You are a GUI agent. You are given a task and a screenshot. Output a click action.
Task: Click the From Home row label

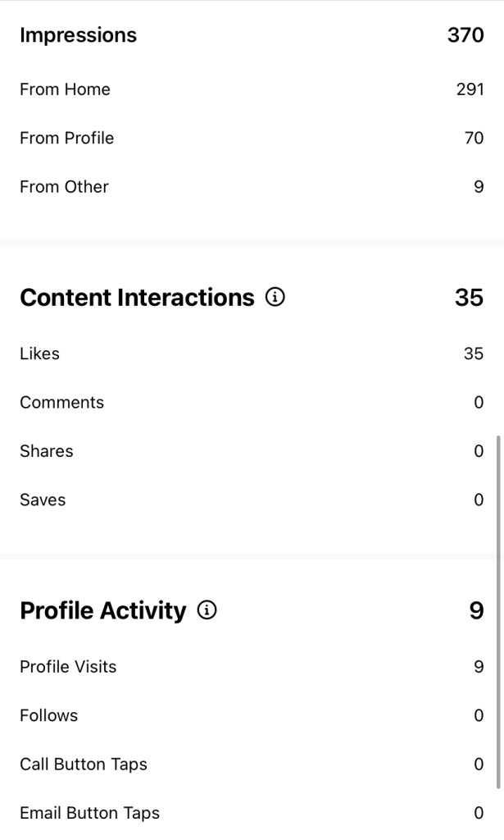coord(65,89)
